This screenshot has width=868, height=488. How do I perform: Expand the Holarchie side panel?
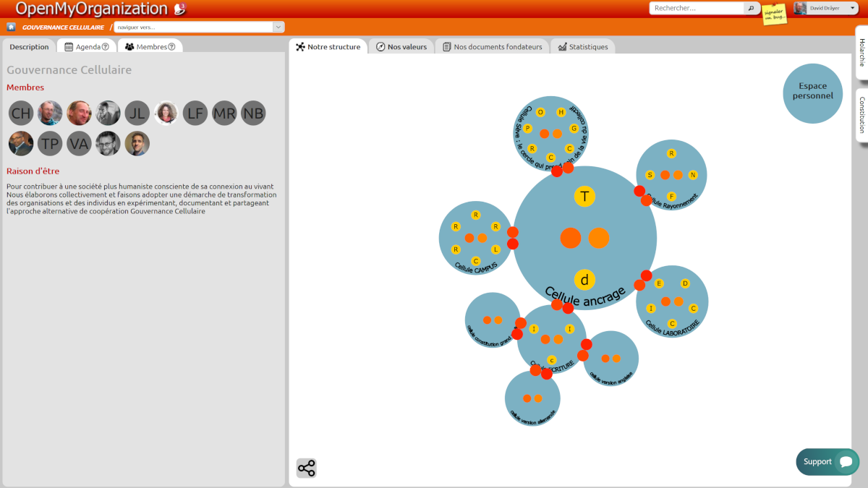click(x=861, y=52)
